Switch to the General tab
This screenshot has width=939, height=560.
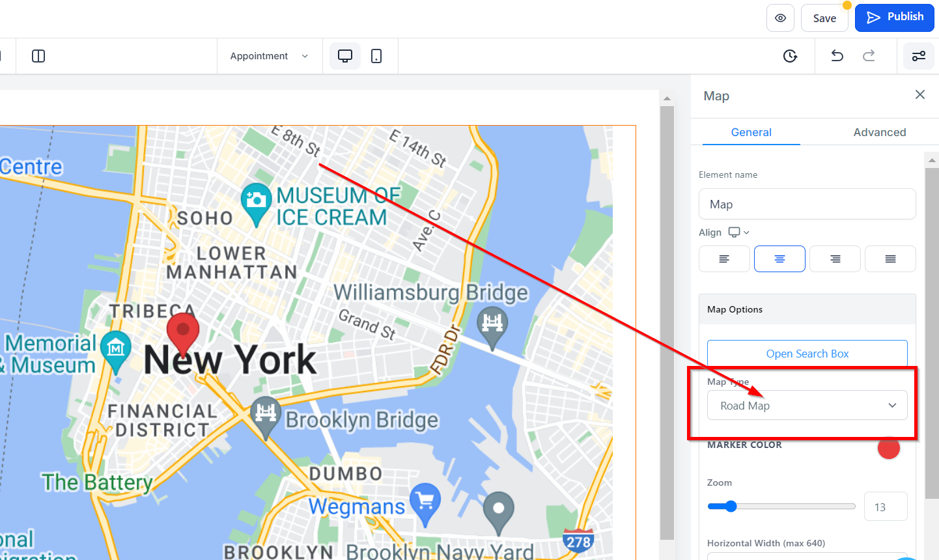click(751, 132)
